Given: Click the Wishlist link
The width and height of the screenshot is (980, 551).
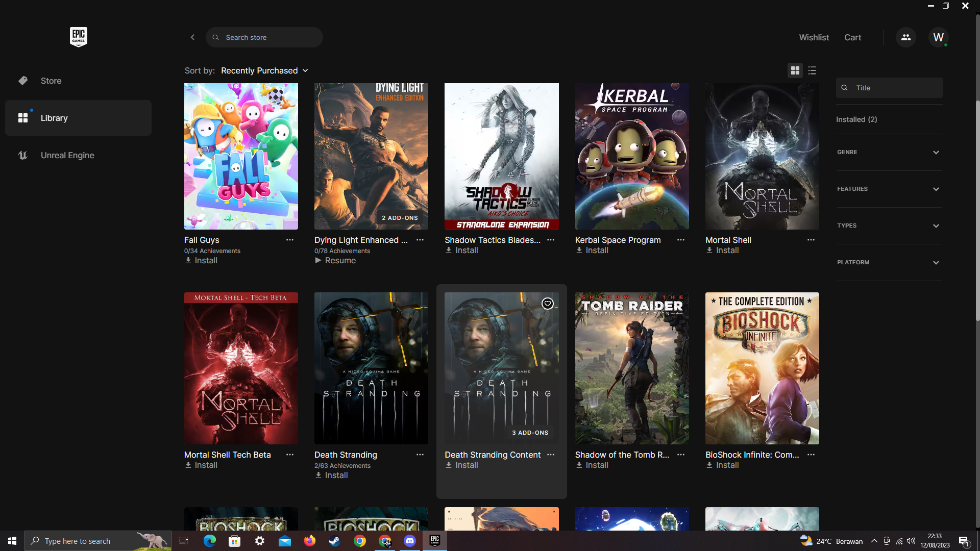Looking at the screenshot, I should click(814, 37).
